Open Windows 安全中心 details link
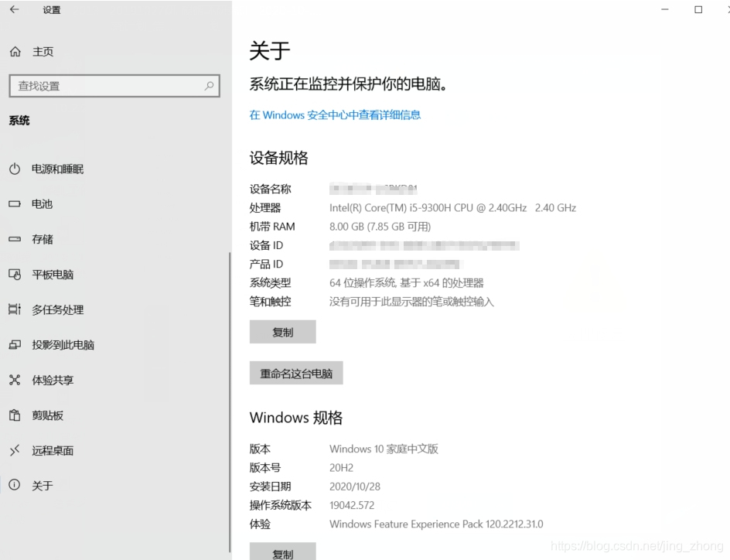The image size is (730, 560). [x=335, y=115]
